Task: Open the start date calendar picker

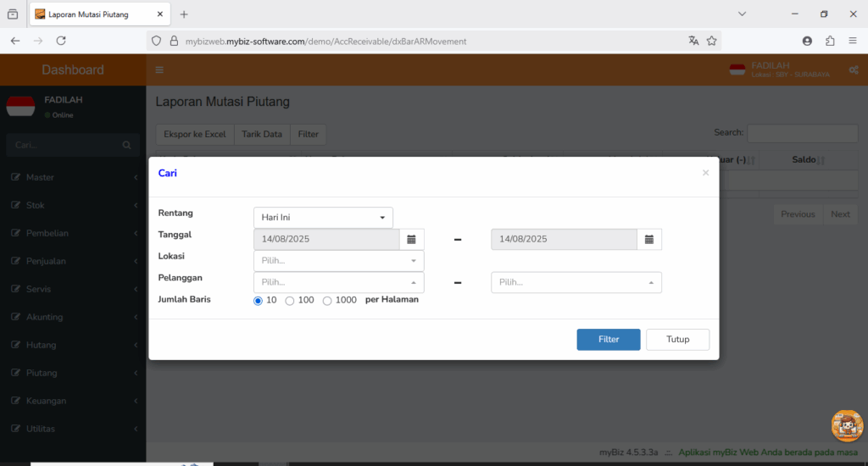Action: pyautogui.click(x=411, y=239)
